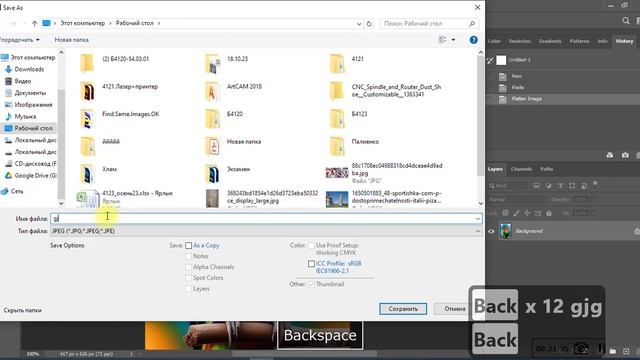Open file type JPEG dropdown

point(266,231)
